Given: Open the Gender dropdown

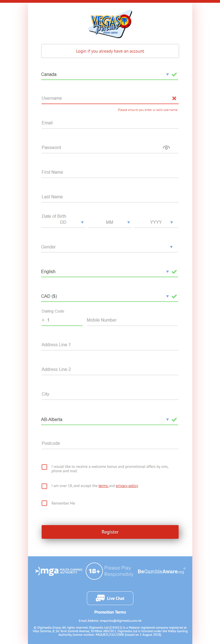Looking at the screenshot, I should [x=110, y=247].
